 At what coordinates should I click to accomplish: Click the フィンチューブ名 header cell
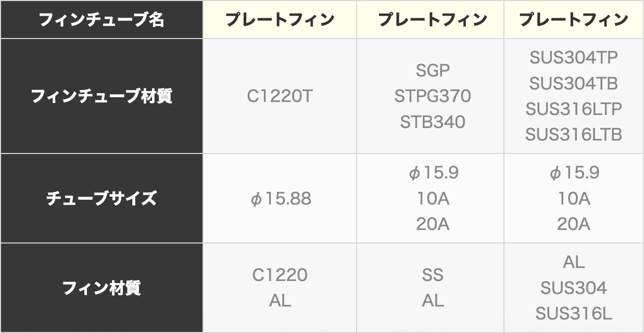point(102,19)
